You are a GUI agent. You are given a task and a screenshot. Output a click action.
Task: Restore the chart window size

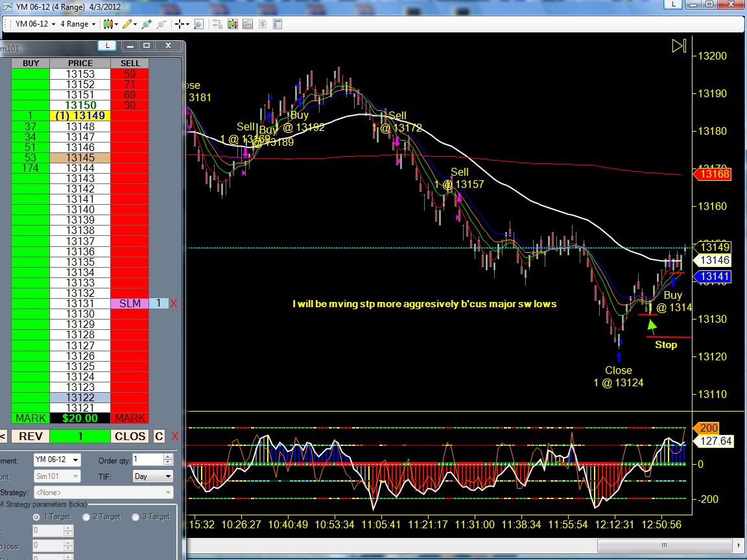[x=709, y=5]
